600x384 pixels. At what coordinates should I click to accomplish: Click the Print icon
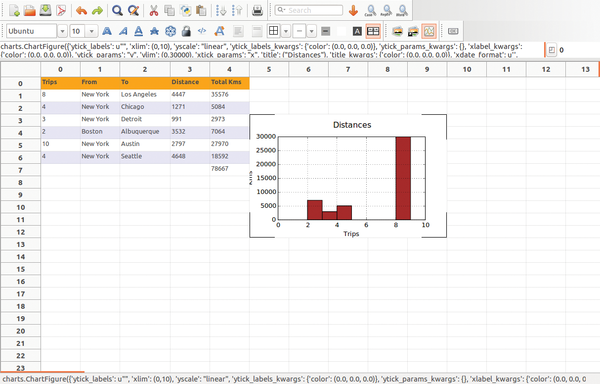coord(257,10)
